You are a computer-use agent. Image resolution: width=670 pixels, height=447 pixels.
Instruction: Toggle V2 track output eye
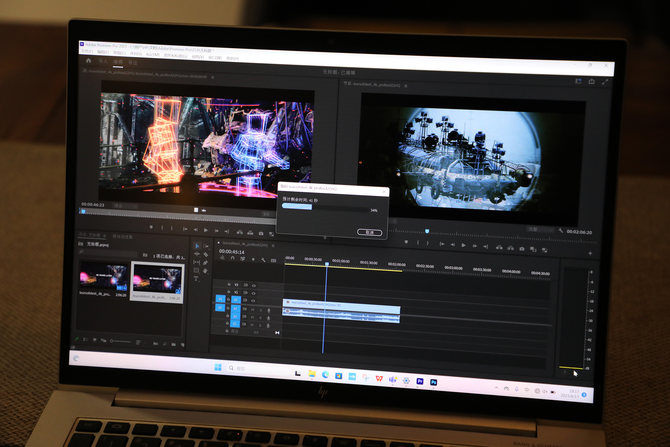[x=253, y=293]
